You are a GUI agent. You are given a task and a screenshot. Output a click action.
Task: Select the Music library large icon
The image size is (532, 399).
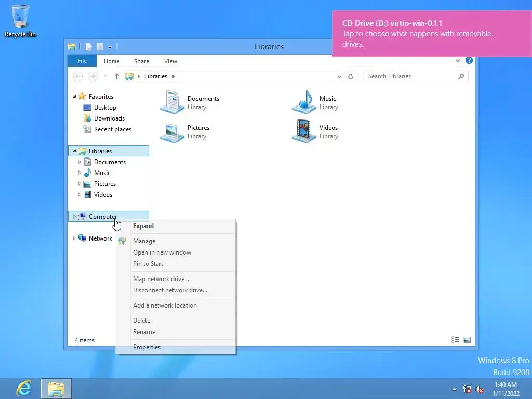pyautogui.click(x=304, y=102)
